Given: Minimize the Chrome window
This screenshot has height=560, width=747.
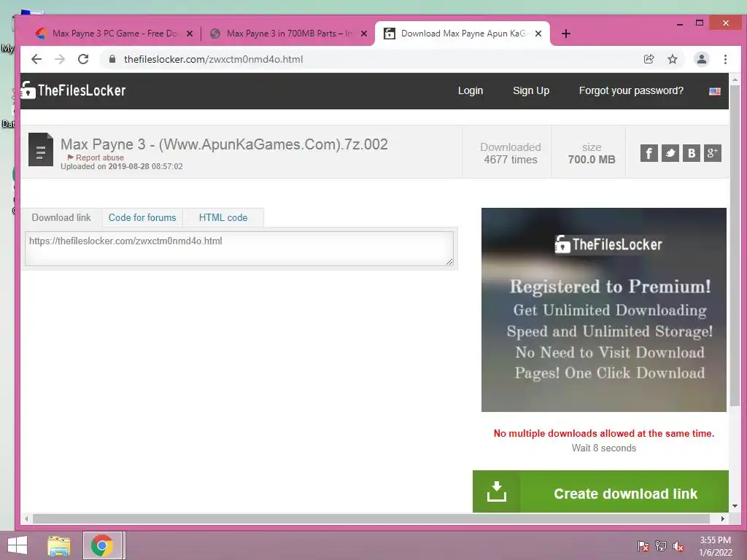Looking at the screenshot, I should (680, 23).
